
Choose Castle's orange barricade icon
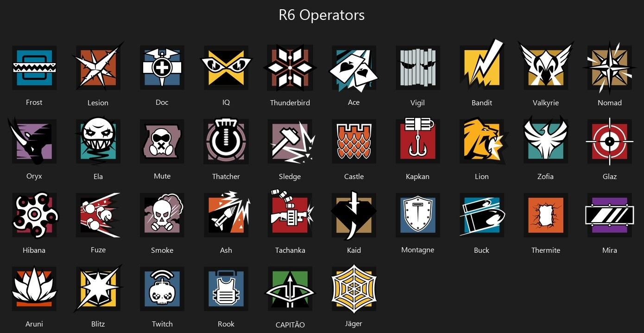354,141
